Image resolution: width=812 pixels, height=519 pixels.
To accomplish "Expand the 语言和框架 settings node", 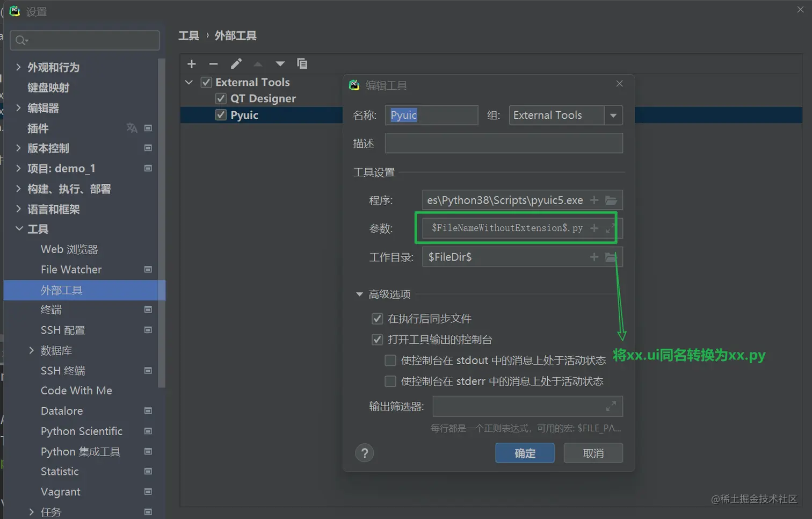I will (18, 209).
